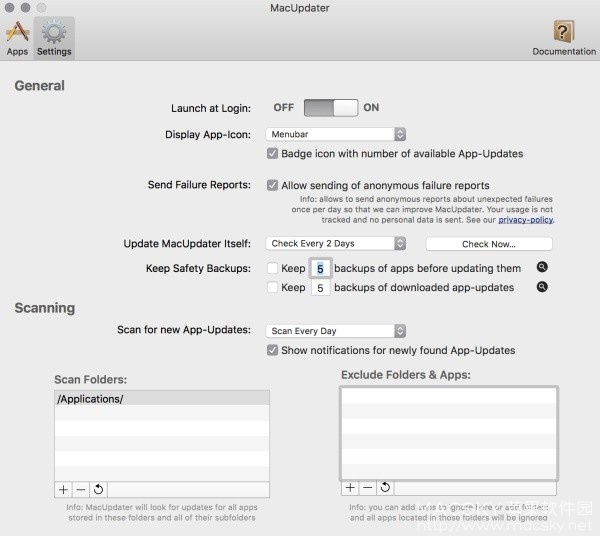Image resolution: width=600 pixels, height=536 pixels.
Task: Reveal app backups folder with magnifier icon
Action: 542,267
